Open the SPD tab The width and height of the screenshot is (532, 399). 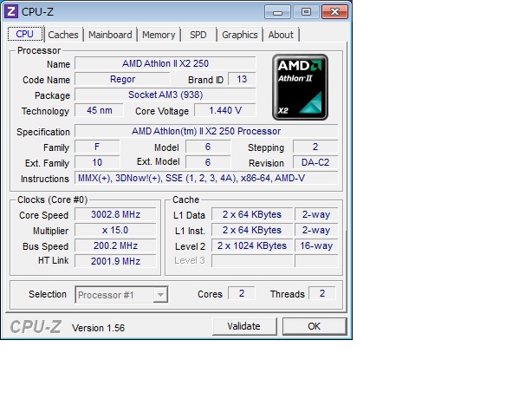tap(198, 35)
